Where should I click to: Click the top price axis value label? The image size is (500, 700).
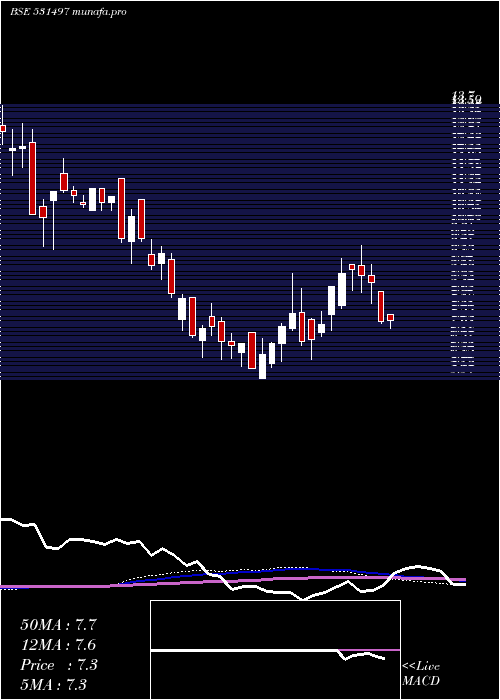coord(466,96)
